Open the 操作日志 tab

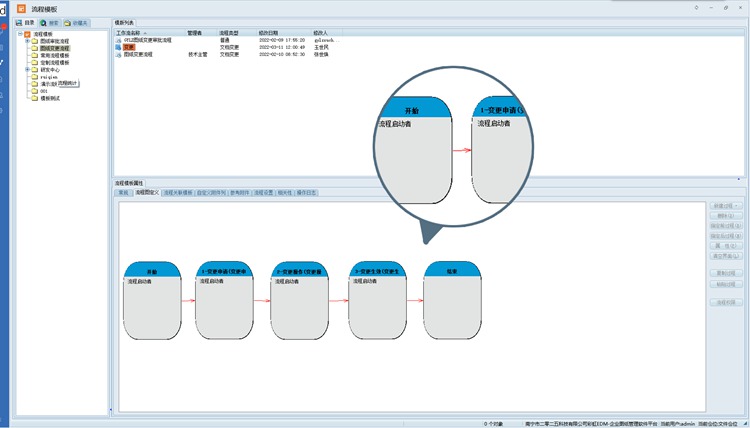click(x=307, y=192)
